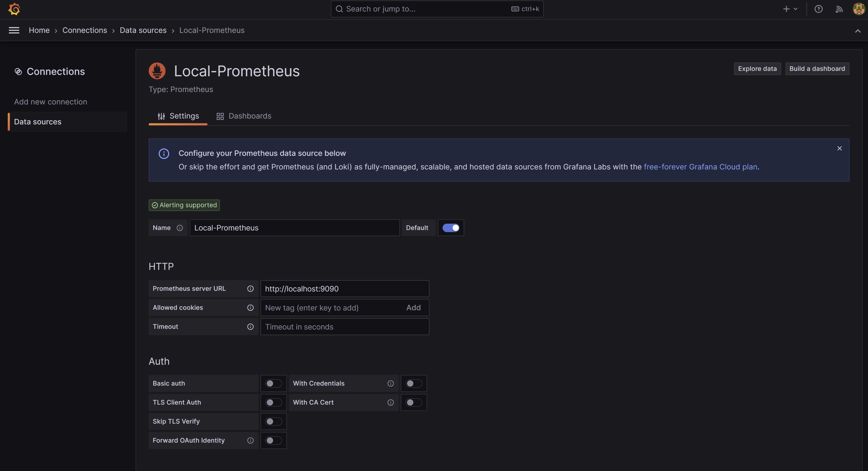
Task: Open the news feed RSS icon
Action: pos(839,9)
